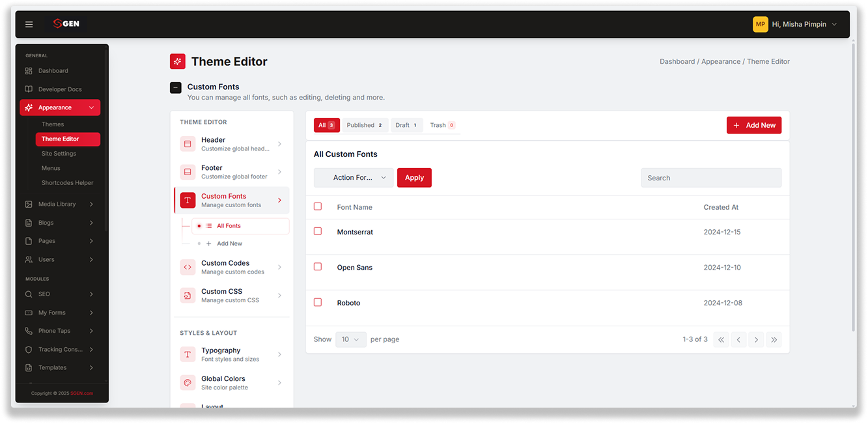Click the Header layout icon

pyautogui.click(x=188, y=144)
